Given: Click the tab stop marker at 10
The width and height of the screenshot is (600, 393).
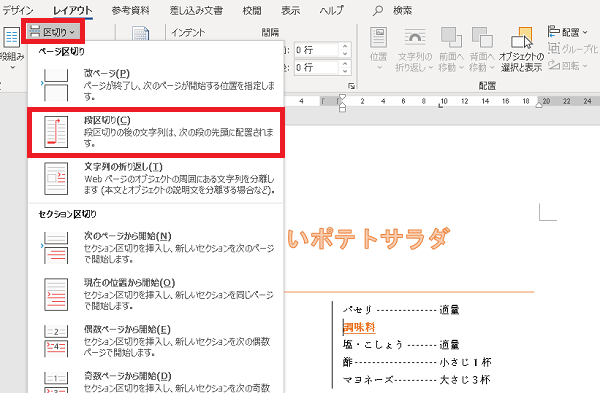Looking at the screenshot, I should click(441, 106).
